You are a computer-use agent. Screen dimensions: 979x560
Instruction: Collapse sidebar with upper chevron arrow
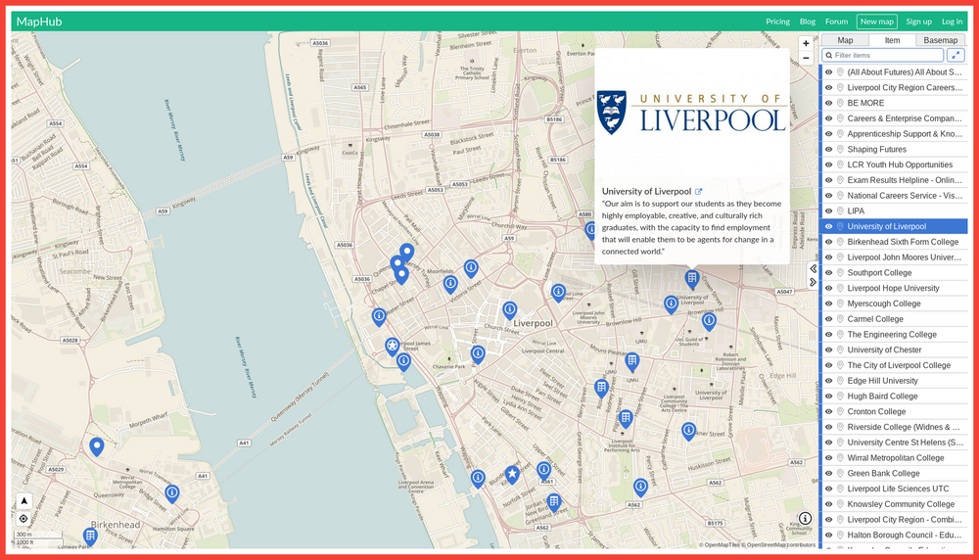[813, 268]
